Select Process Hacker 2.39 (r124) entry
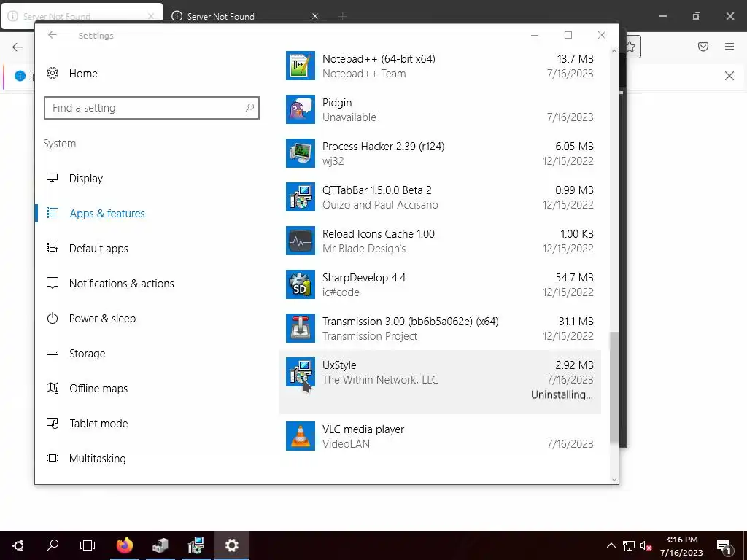747x560 pixels. tap(440, 153)
